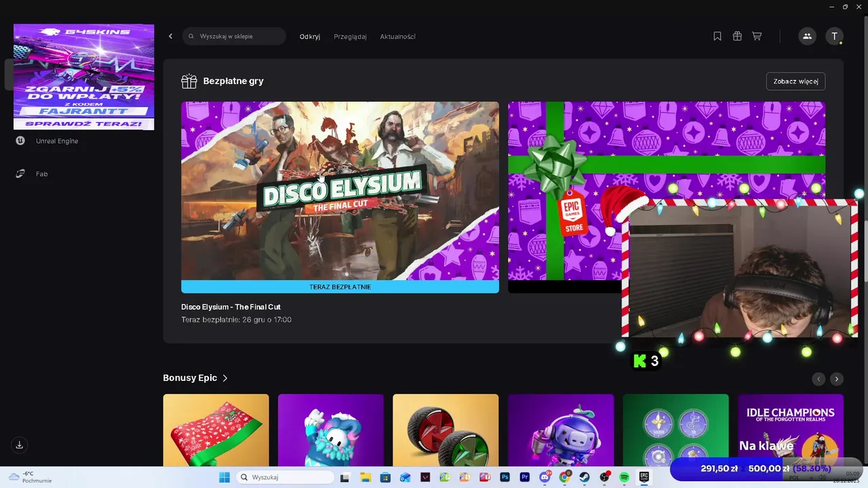Open the green coins bonus card
This screenshot has width=868, height=488.
click(x=675, y=430)
